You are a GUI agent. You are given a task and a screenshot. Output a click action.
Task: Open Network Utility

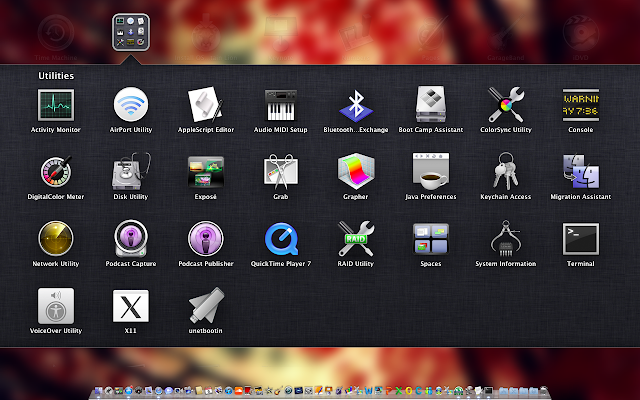(56, 238)
